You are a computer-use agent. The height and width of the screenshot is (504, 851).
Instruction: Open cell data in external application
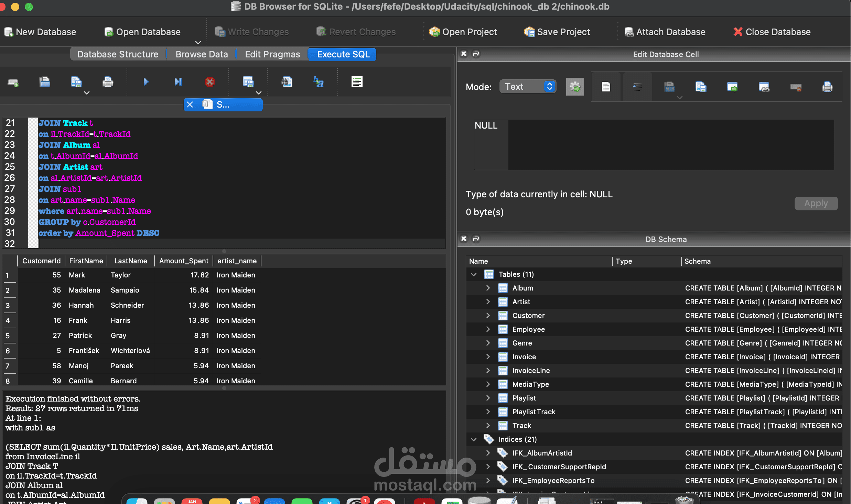tap(732, 87)
